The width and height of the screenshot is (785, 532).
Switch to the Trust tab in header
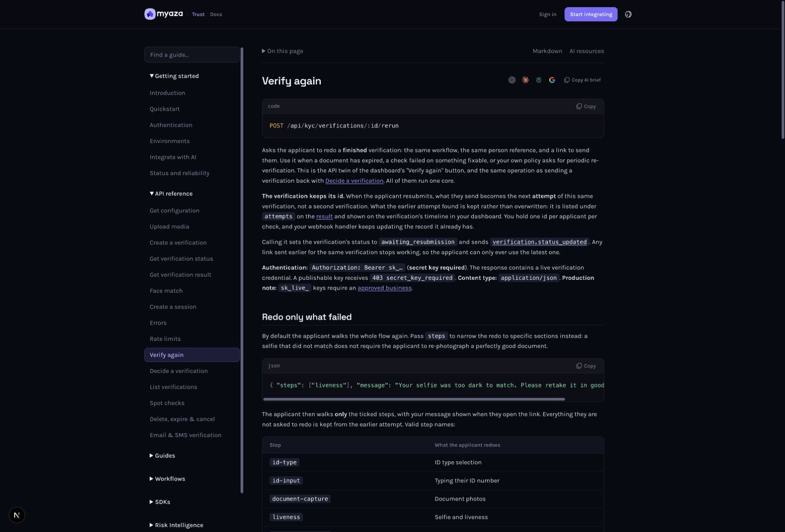click(198, 14)
